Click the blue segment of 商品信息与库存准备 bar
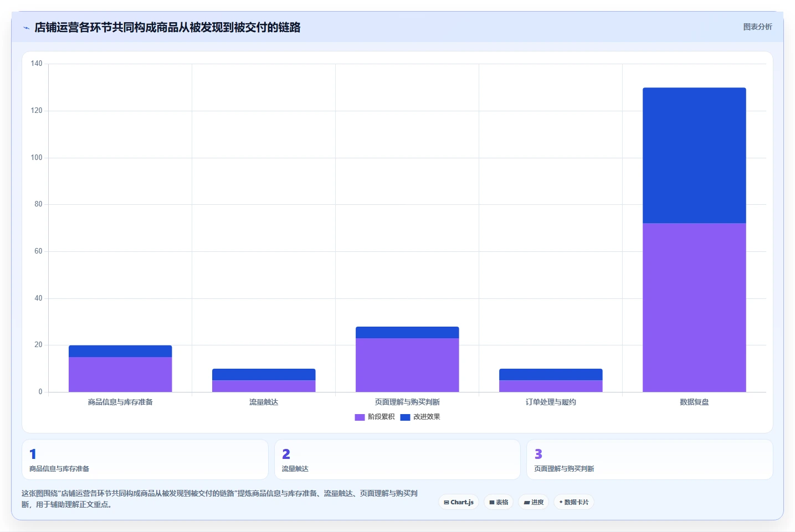Image resolution: width=795 pixels, height=532 pixels. pos(120,351)
